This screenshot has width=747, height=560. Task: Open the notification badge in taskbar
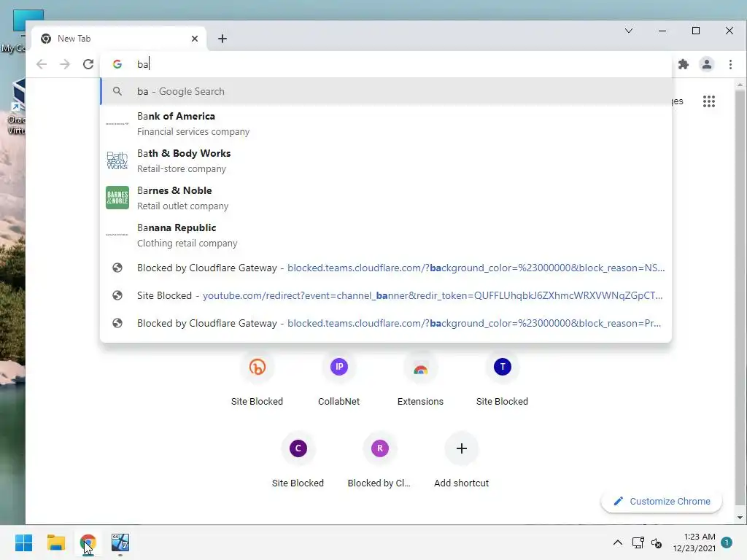(x=727, y=542)
